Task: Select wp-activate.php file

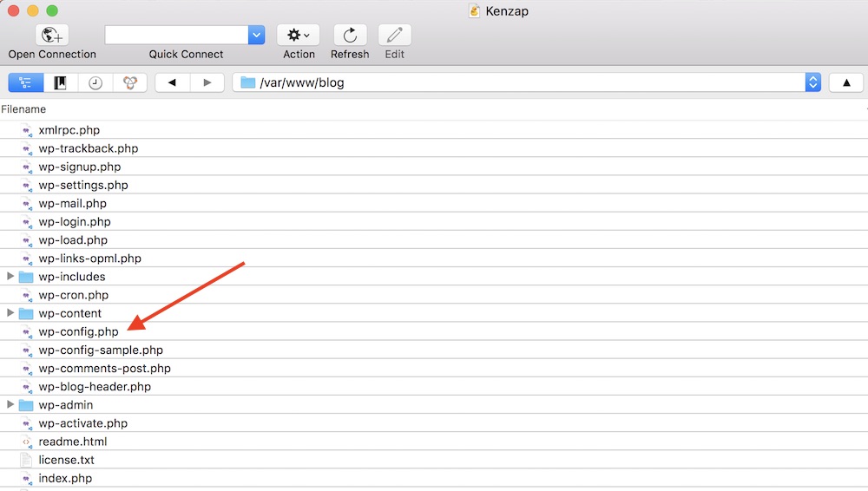Action: click(83, 423)
